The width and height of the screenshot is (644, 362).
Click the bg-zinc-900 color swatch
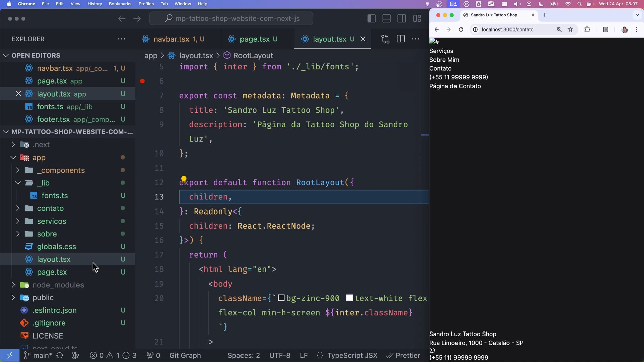pyautogui.click(x=281, y=298)
